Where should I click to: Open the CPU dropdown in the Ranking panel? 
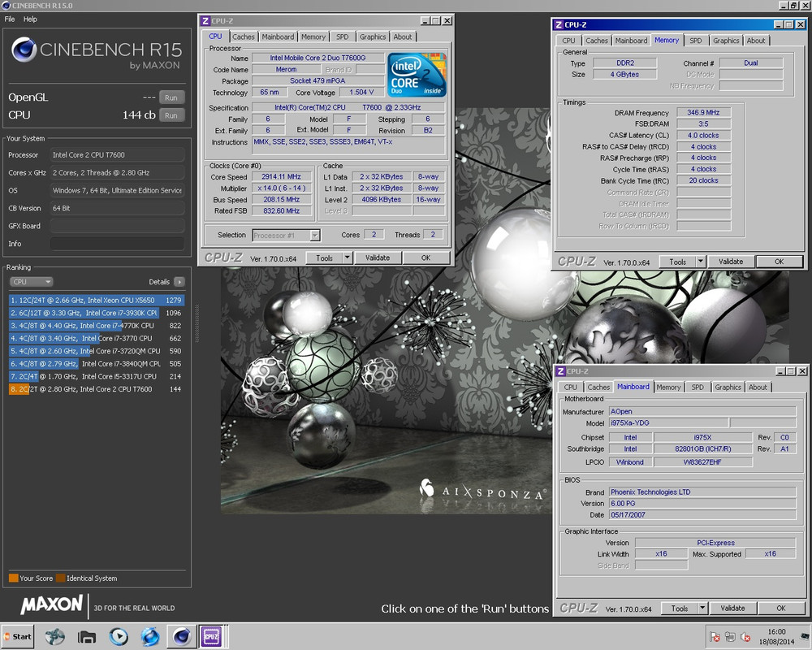click(31, 282)
